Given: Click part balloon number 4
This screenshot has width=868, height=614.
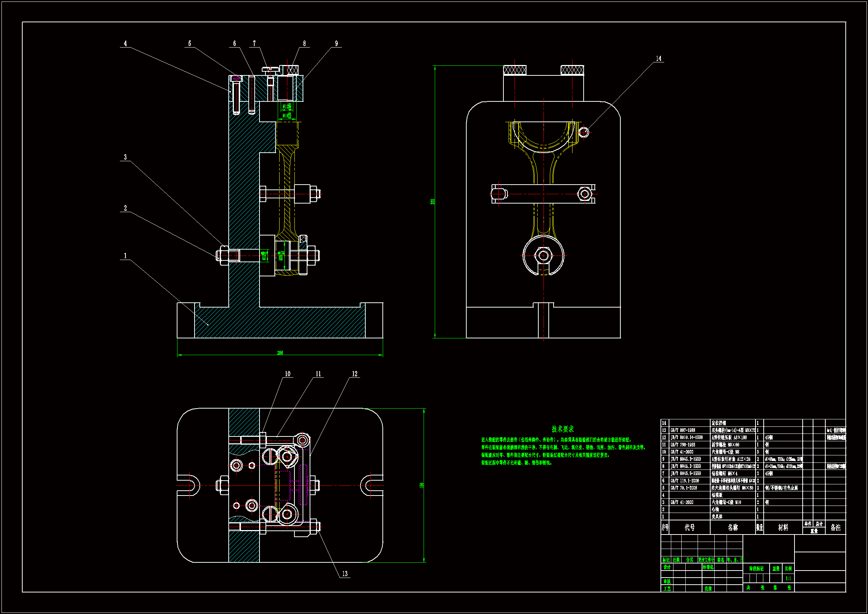Looking at the screenshot, I should click(125, 43).
